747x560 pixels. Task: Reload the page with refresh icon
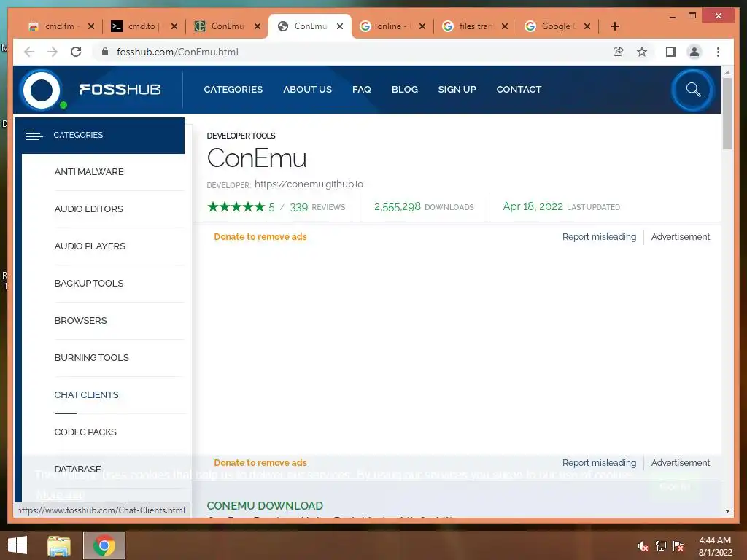tap(76, 52)
